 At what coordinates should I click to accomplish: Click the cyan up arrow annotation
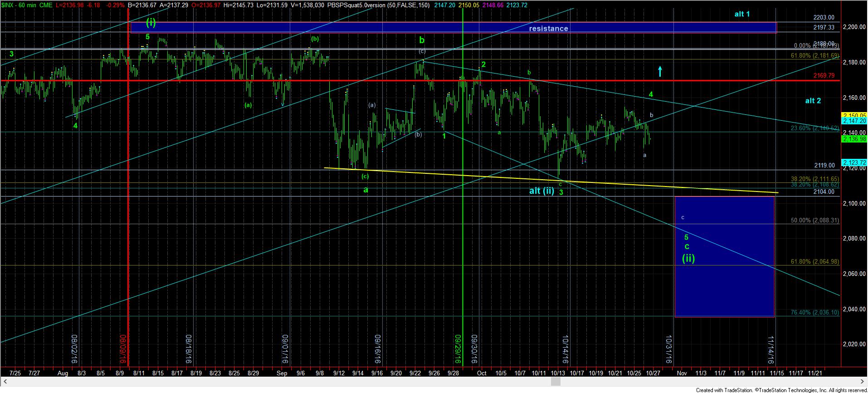660,71
